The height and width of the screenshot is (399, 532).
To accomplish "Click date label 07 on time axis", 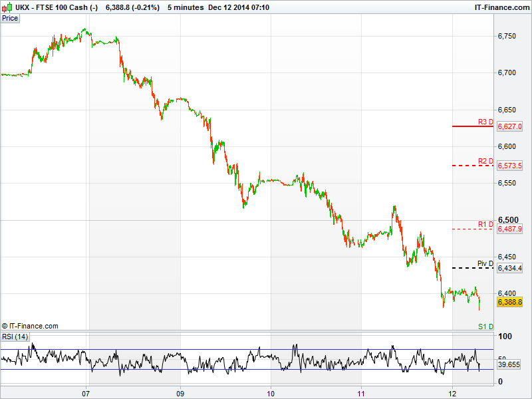I will click(86, 392).
